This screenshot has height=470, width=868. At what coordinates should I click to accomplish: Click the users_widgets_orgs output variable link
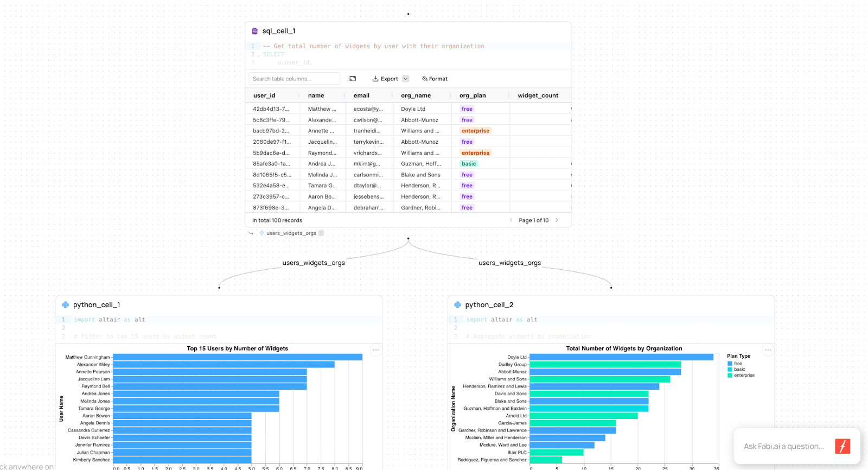291,233
